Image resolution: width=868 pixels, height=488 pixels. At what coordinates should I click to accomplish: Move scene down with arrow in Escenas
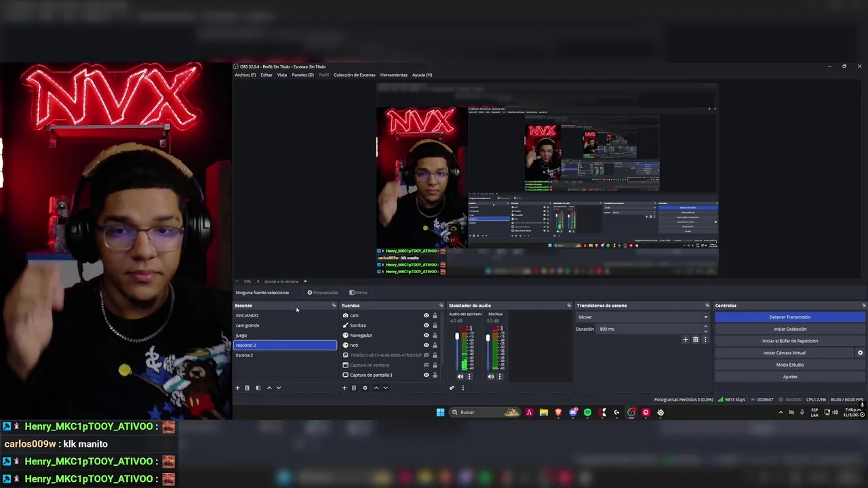[x=278, y=388]
